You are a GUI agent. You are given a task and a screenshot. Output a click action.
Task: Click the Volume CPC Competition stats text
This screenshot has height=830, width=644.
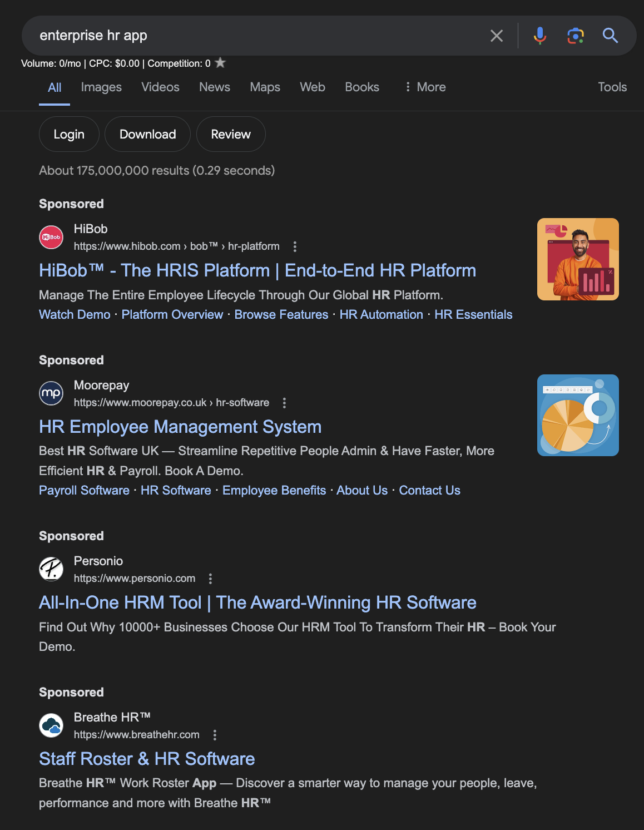pos(116,63)
